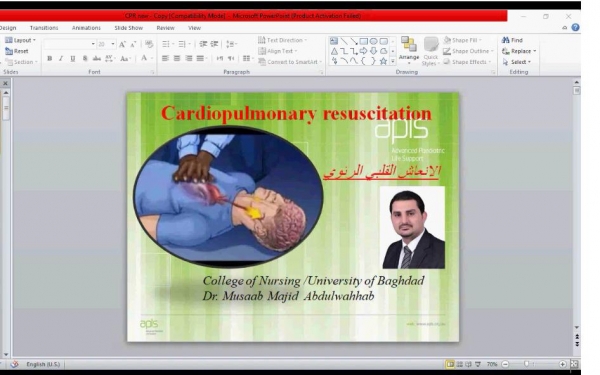Adjust the zoom slider handle
Image resolution: width=600 pixels, height=375 pixels.
click(x=527, y=364)
